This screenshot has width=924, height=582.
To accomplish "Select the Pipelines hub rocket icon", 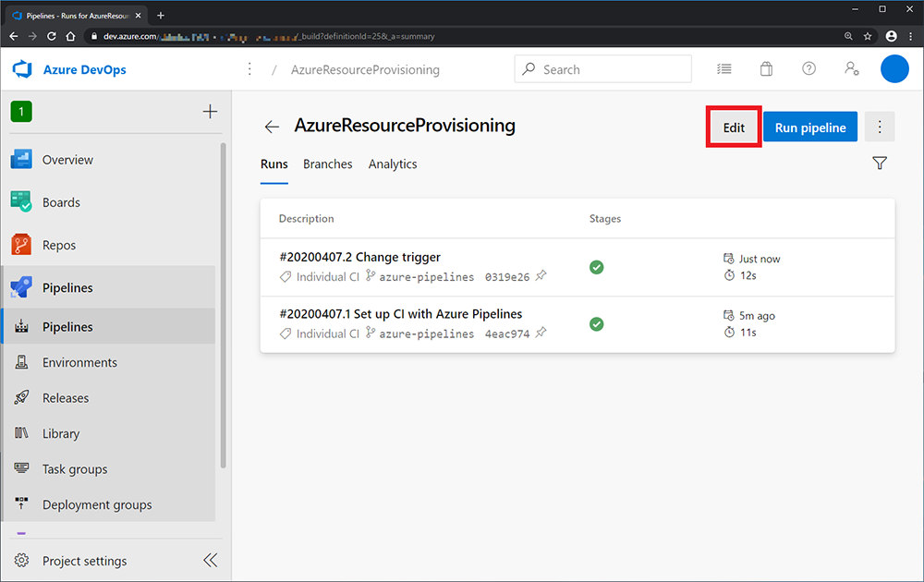I will tap(21, 287).
